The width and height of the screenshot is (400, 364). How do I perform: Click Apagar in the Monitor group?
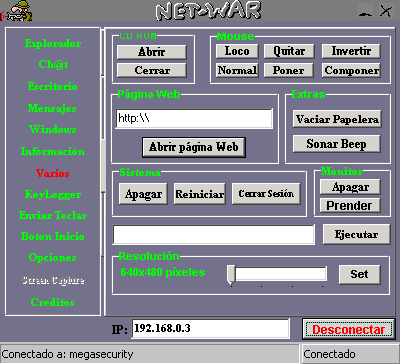350,187
